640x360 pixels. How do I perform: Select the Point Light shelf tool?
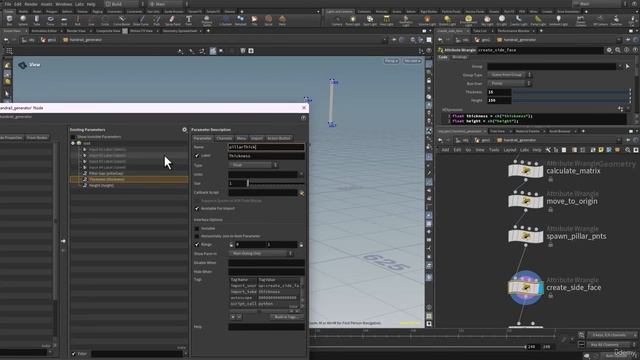tap(353, 20)
